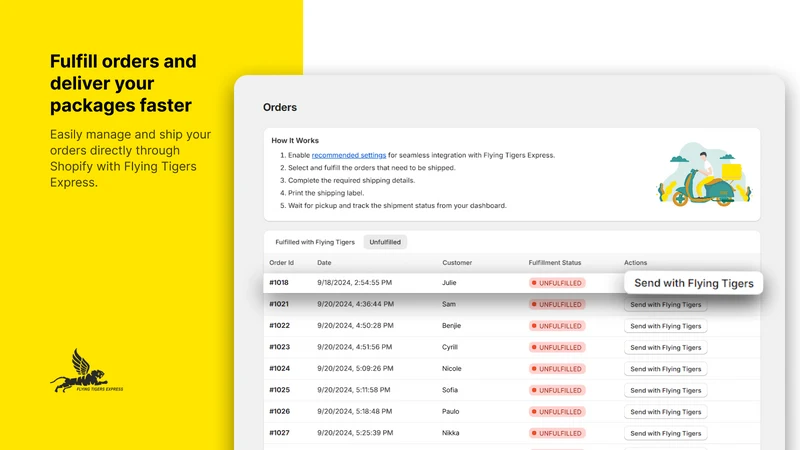The image size is (800, 450).
Task: Click the UNFULFILLED badge for Sofia
Action: (x=557, y=390)
